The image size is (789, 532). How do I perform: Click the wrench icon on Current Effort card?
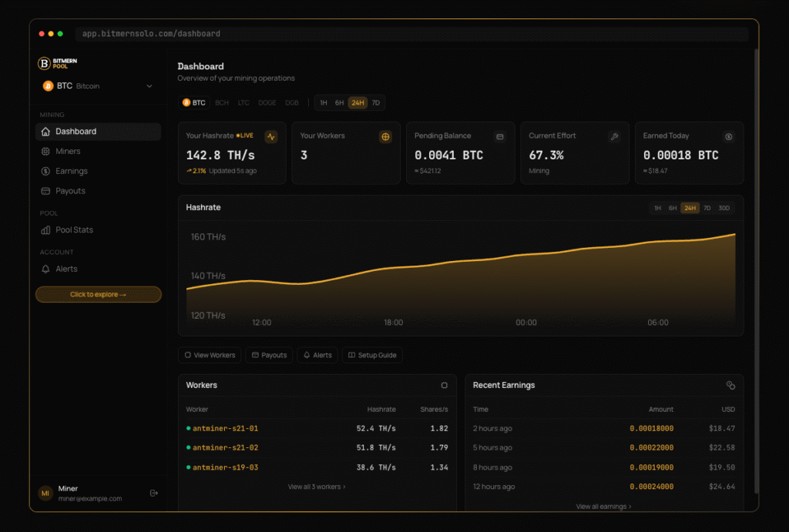click(x=614, y=136)
